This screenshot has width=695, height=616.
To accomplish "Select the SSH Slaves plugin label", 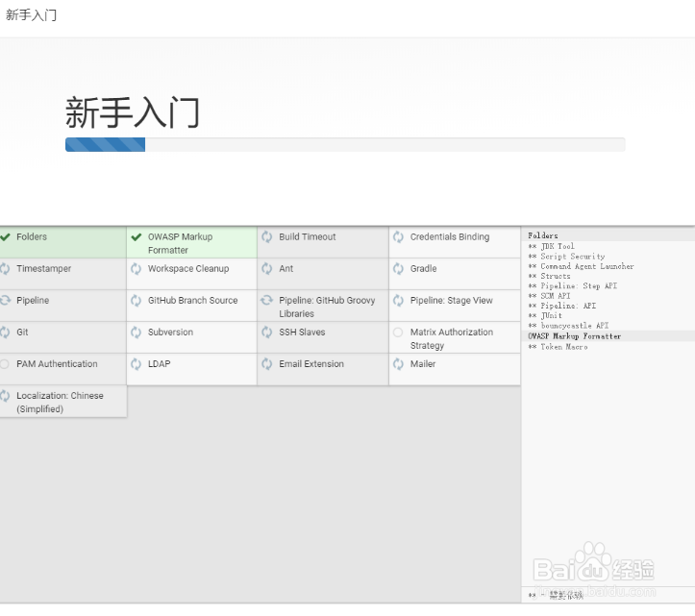I will click(302, 332).
